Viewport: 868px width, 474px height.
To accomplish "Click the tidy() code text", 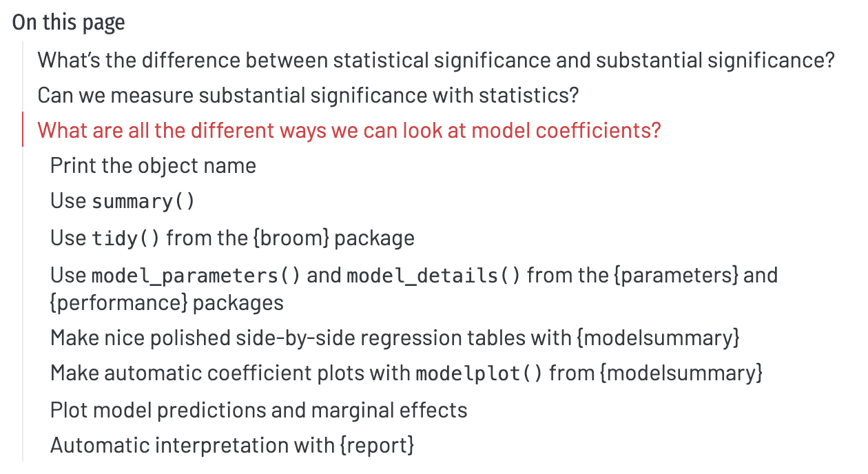I will [x=126, y=238].
